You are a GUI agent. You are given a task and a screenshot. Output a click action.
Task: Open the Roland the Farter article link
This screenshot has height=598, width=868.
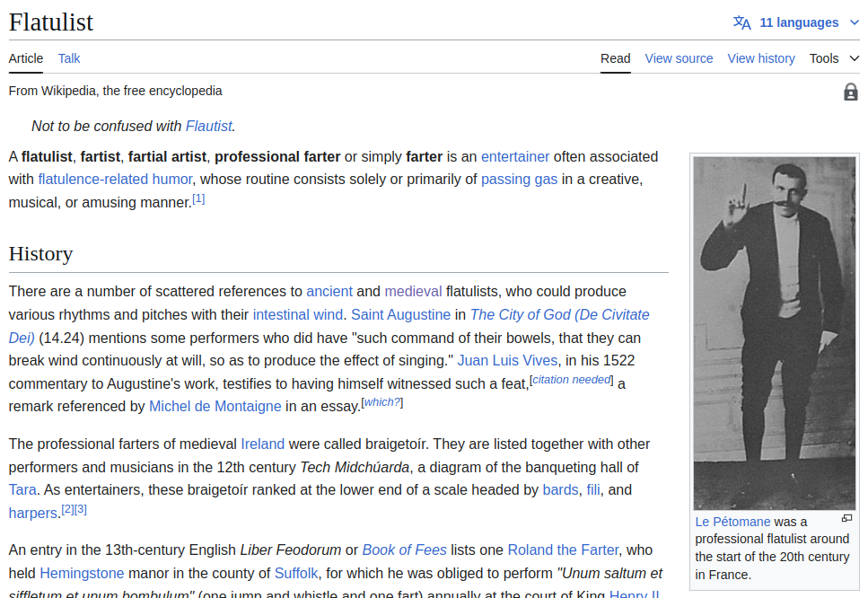[563, 550]
